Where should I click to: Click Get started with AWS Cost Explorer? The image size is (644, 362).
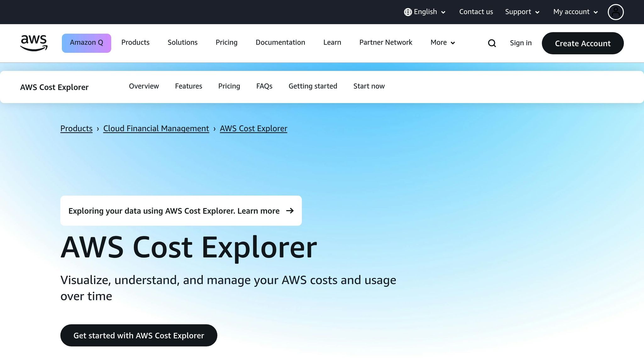[x=139, y=335]
